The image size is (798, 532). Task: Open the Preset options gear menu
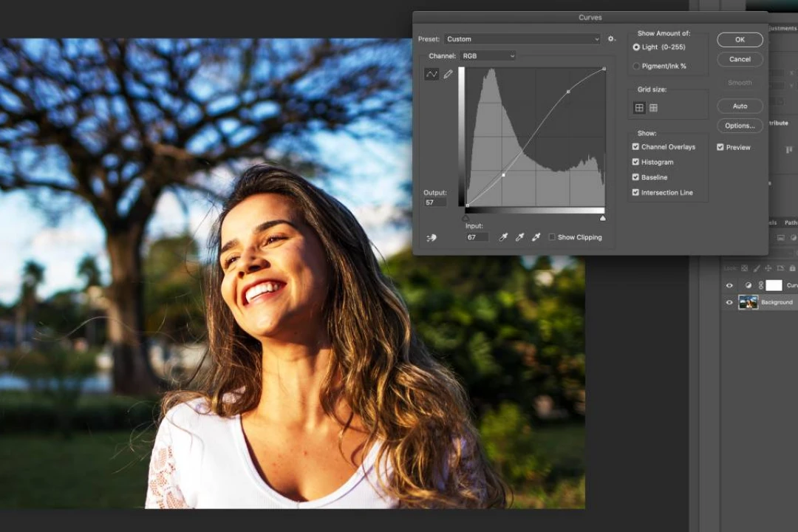tap(611, 38)
